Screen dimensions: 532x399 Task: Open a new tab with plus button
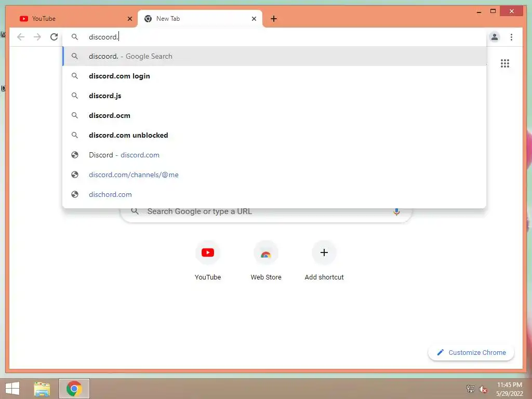(x=273, y=19)
